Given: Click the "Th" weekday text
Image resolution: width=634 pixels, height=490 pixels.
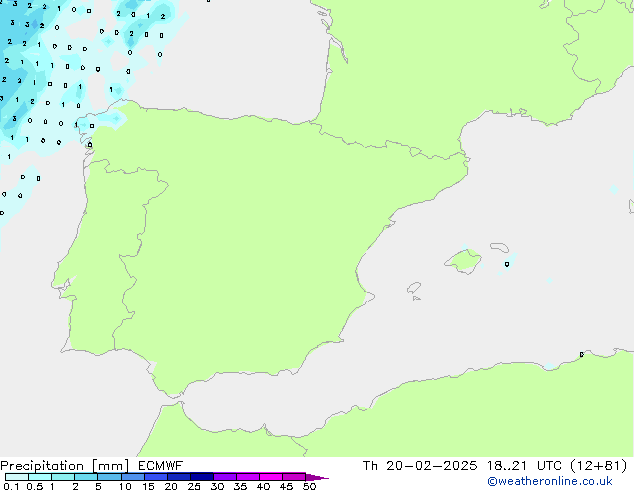Looking at the screenshot, I should click(370, 466).
